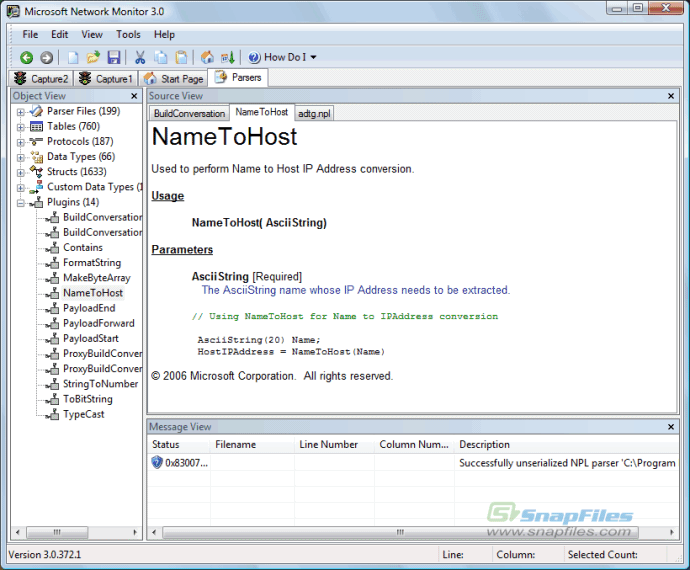The width and height of the screenshot is (690, 570).
Task: Close the Source View panel
Action: [x=671, y=96]
